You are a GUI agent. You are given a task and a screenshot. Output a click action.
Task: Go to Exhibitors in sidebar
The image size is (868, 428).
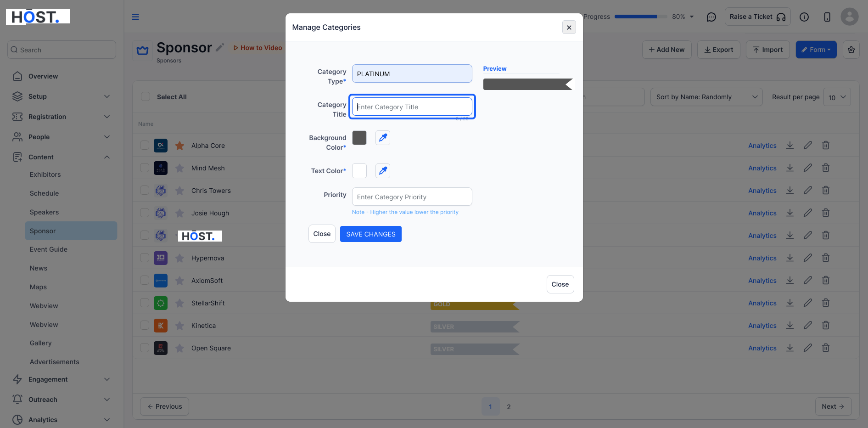tap(45, 175)
